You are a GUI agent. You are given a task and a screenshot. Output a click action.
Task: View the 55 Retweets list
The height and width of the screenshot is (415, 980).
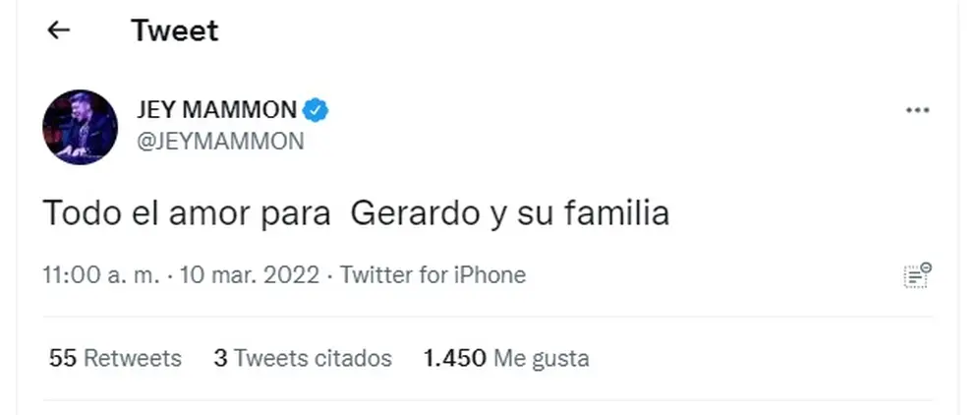115,358
